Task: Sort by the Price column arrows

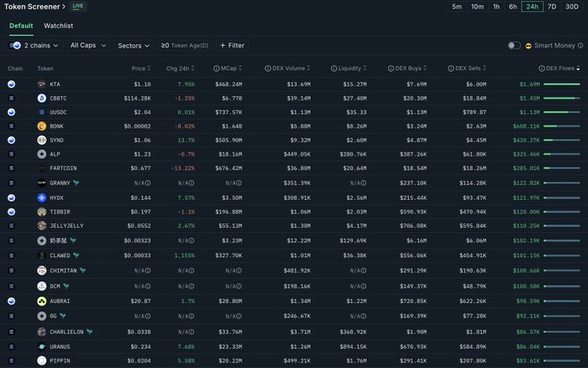Action: (149, 68)
